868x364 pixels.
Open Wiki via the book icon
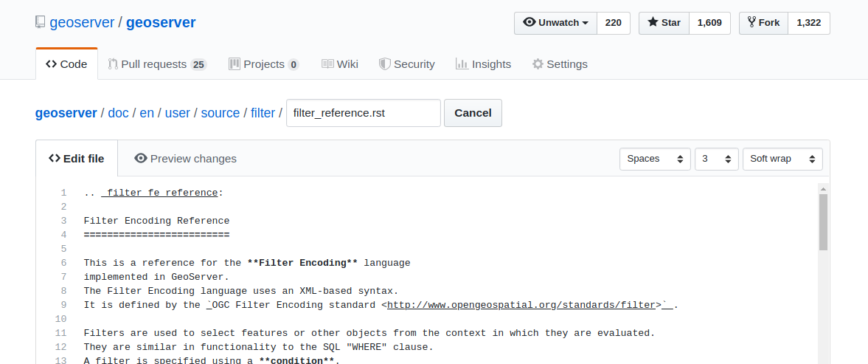click(327, 63)
